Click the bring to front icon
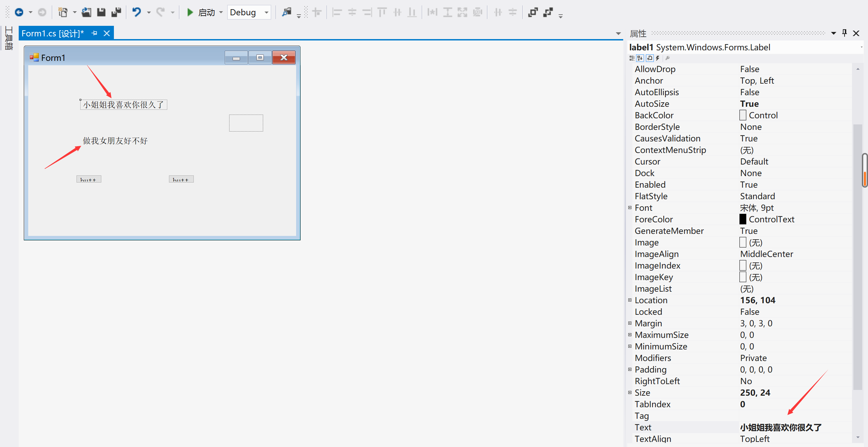 [533, 13]
